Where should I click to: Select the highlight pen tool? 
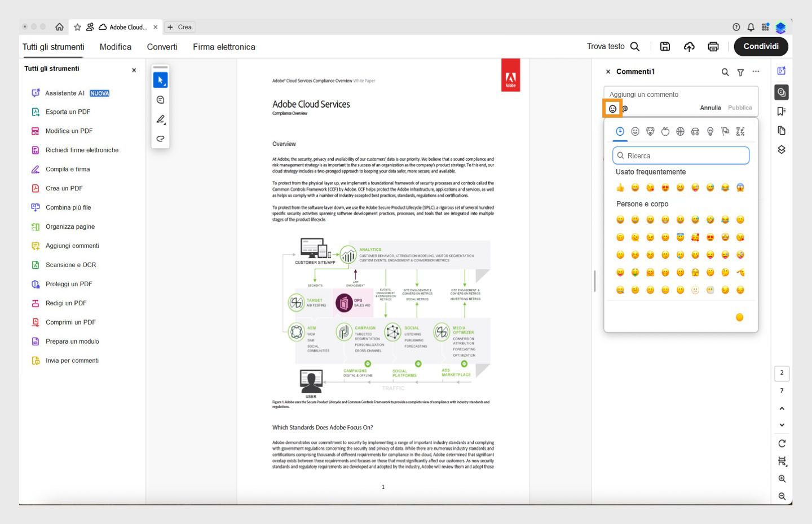coord(160,119)
